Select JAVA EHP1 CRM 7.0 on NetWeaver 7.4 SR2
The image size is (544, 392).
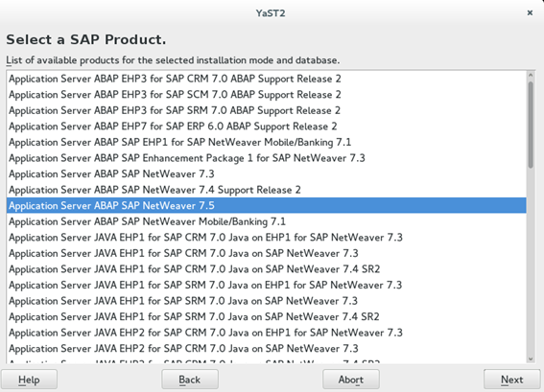coord(267,269)
